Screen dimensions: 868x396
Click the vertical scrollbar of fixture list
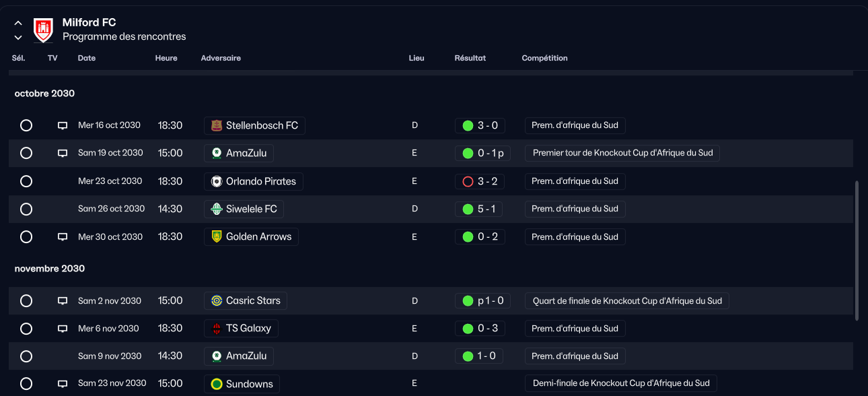(x=857, y=251)
